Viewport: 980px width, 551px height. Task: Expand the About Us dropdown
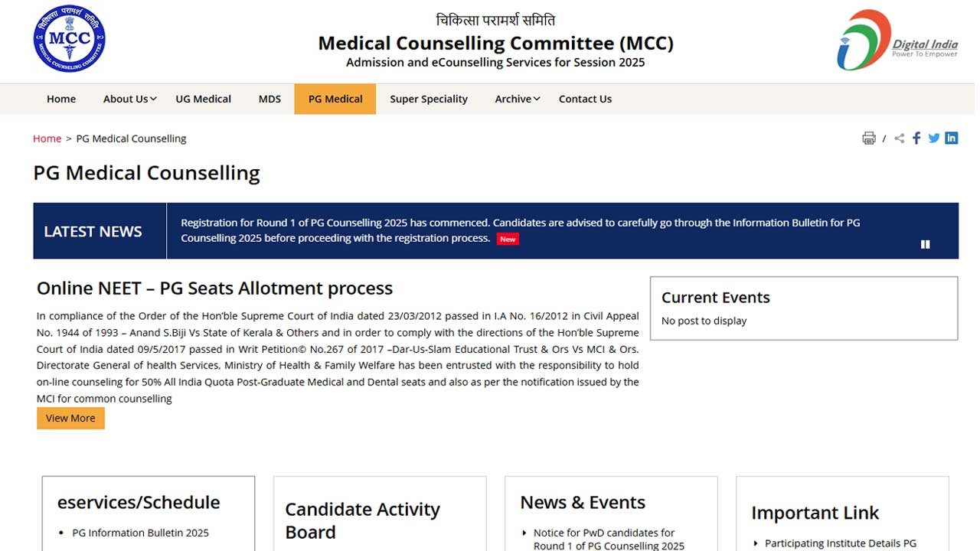(x=128, y=98)
